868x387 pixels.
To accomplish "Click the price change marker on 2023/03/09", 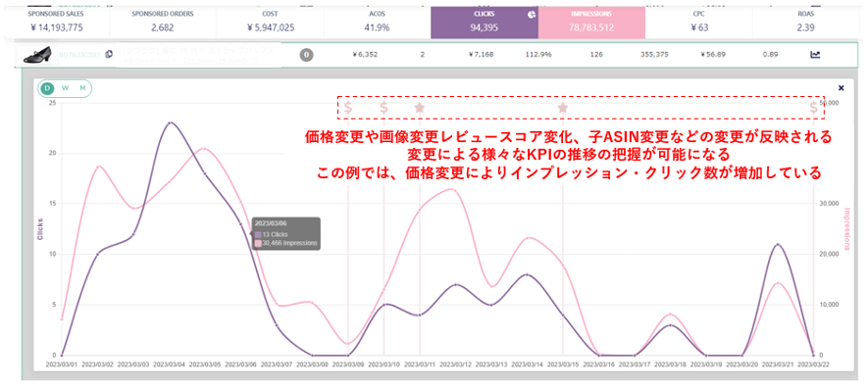I will [348, 107].
